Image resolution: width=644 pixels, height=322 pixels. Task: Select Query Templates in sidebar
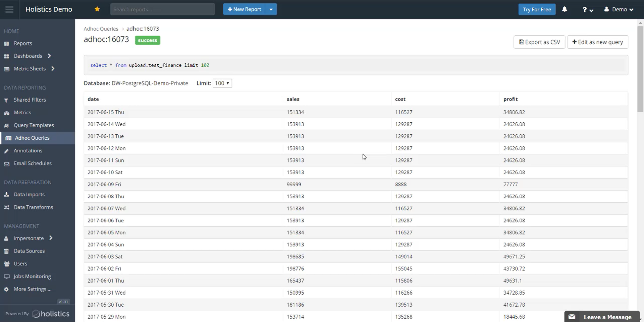tap(34, 125)
